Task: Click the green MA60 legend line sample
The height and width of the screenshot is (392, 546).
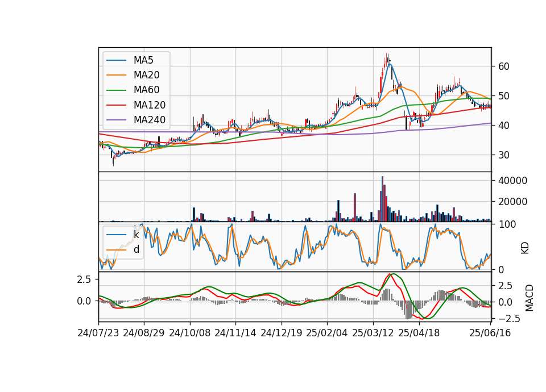Action: coord(116,90)
